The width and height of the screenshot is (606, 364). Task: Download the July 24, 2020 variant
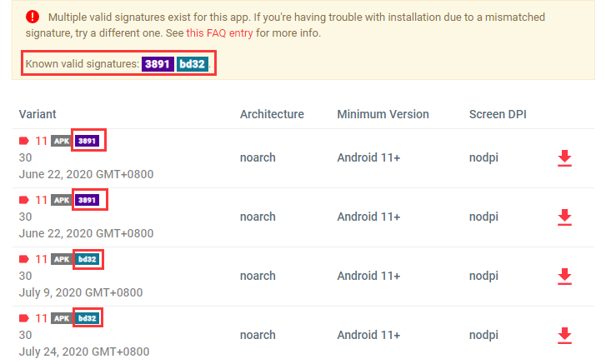tap(564, 335)
